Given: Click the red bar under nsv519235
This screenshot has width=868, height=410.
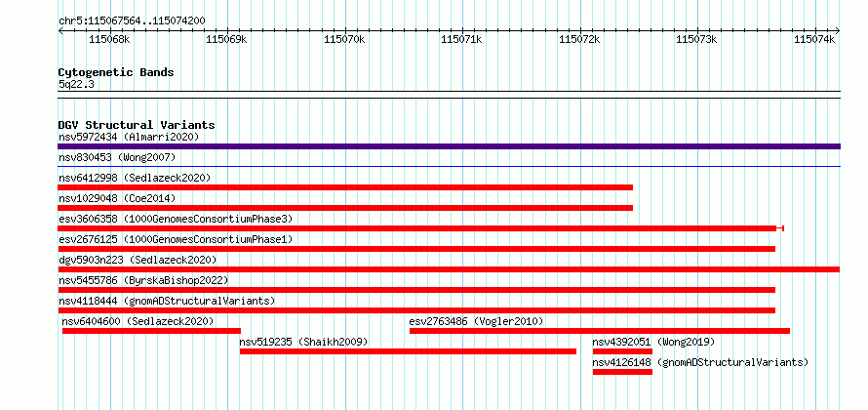Looking at the screenshot, I should pyautogui.click(x=408, y=351).
